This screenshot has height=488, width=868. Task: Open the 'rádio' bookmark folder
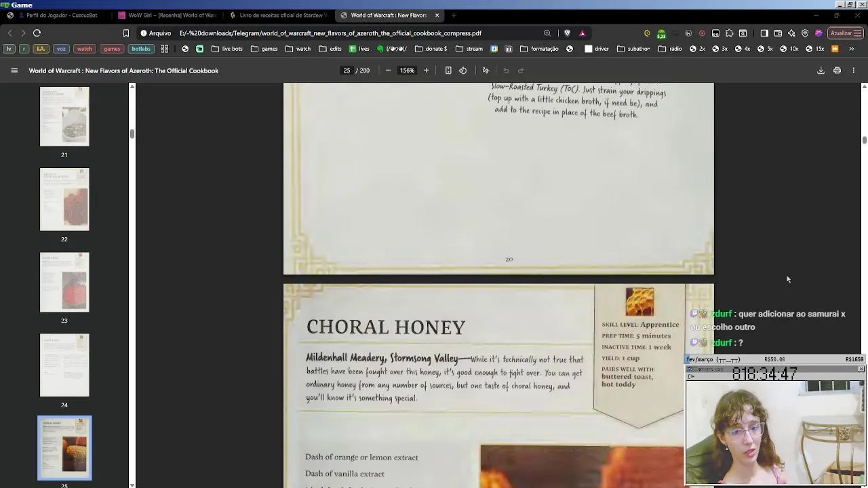coord(671,49)
